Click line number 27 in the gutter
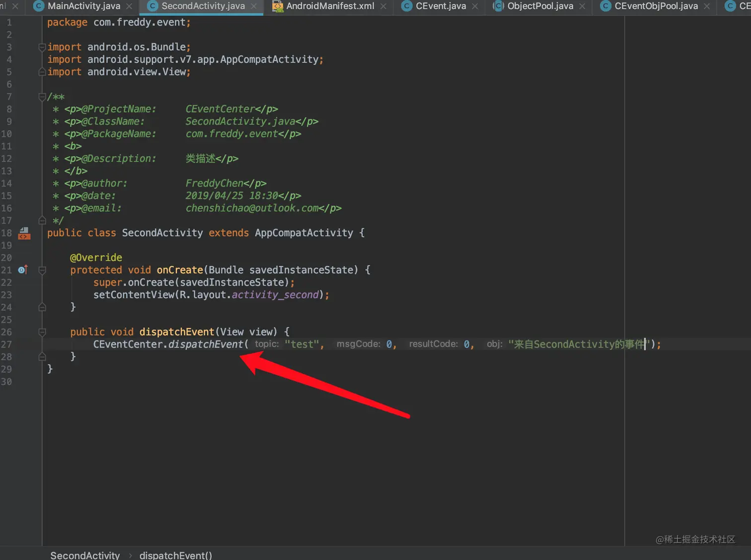This screenshot has height=560, width=751. 6,344
